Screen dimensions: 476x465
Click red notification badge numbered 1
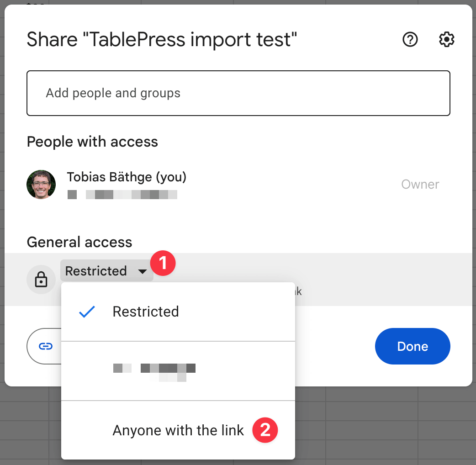(x=163, y=263)
